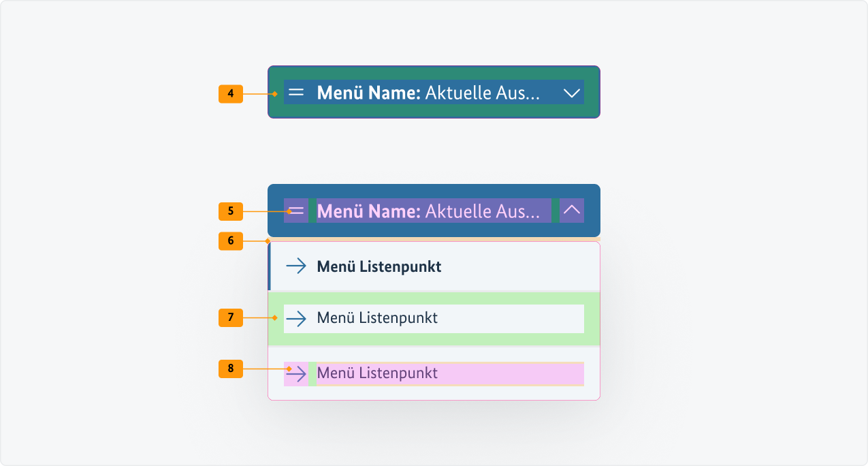Click arrow icon beside bold 'Menü Listenpunkt'
Screen dimensions: 868x466
(296, 266)
